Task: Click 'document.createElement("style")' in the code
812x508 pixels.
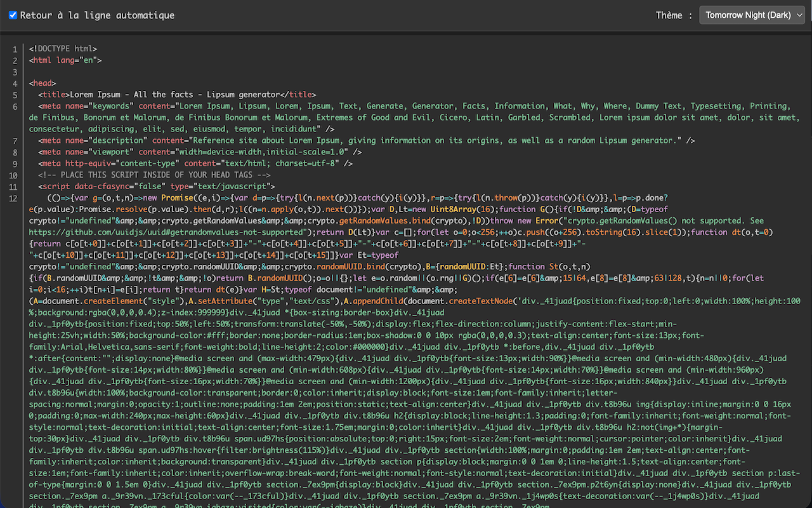Action: (108, 300)
